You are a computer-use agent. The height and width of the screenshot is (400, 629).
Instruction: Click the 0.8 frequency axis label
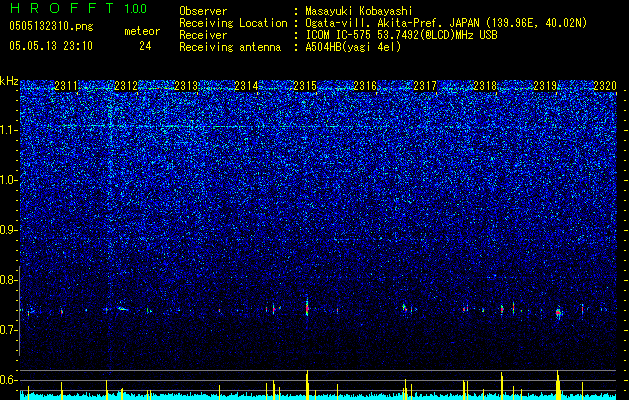[x=9, y=280]
